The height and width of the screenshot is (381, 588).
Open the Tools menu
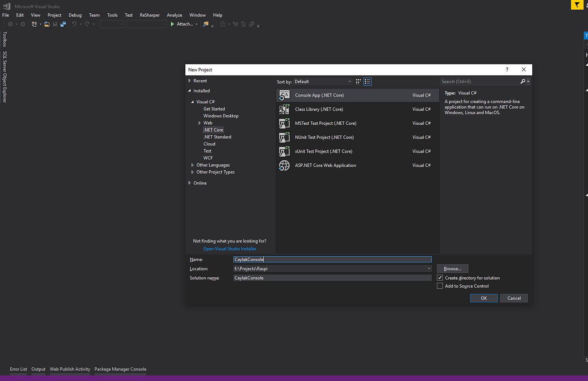[x=112, y=15]
